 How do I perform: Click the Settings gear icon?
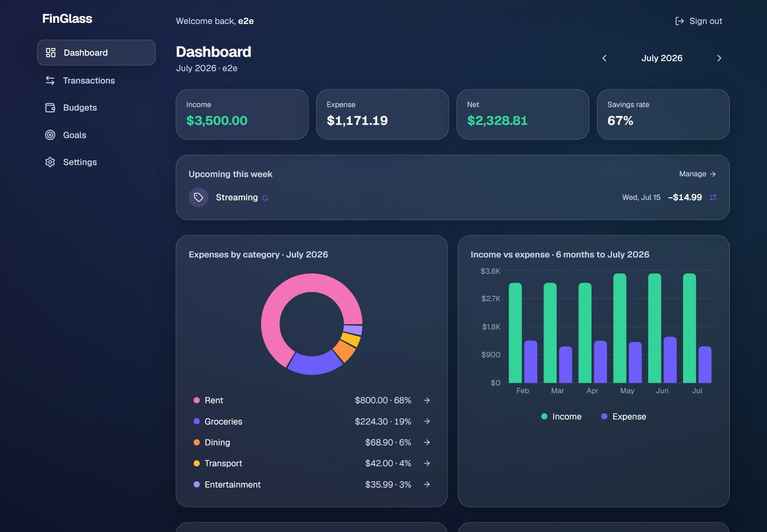pyautogui.click(x=50, y=162)
